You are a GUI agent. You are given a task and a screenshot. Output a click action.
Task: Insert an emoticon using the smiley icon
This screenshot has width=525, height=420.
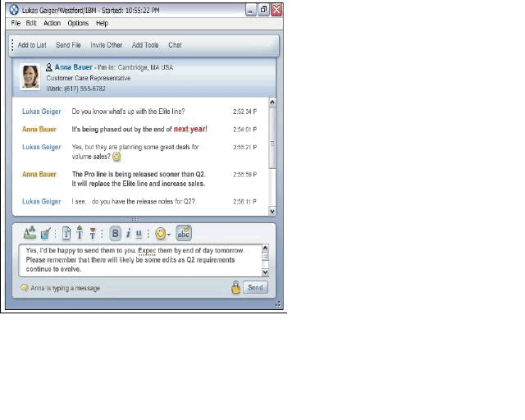click(161, 234)
